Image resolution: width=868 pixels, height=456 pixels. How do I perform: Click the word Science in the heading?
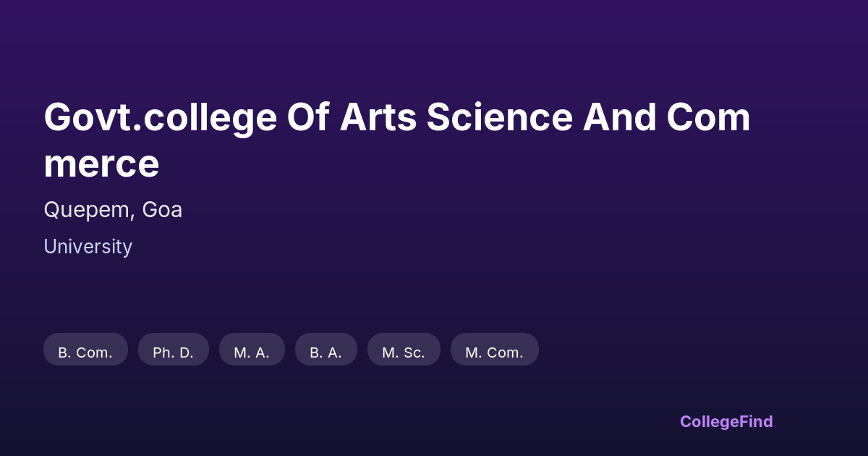click(498, 118)
